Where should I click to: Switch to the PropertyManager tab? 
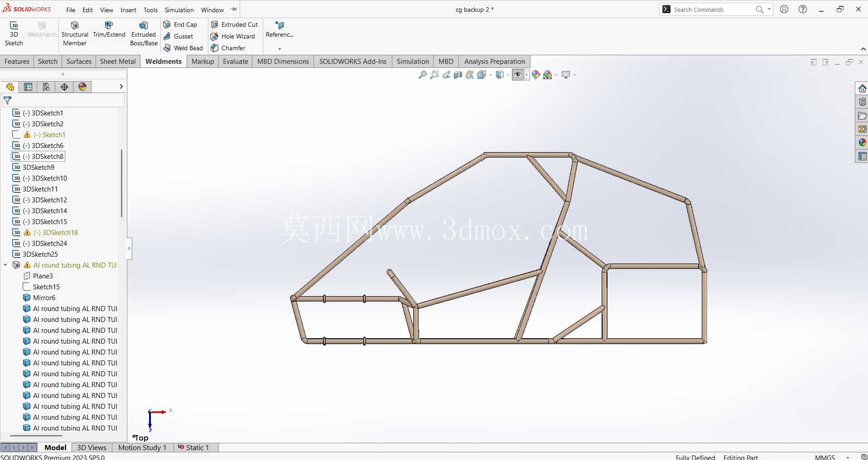pyautogui.click(x=28, y=87)
